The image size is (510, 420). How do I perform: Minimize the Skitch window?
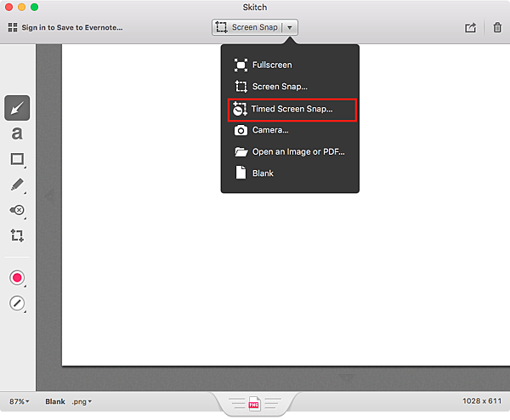point(22,7)
